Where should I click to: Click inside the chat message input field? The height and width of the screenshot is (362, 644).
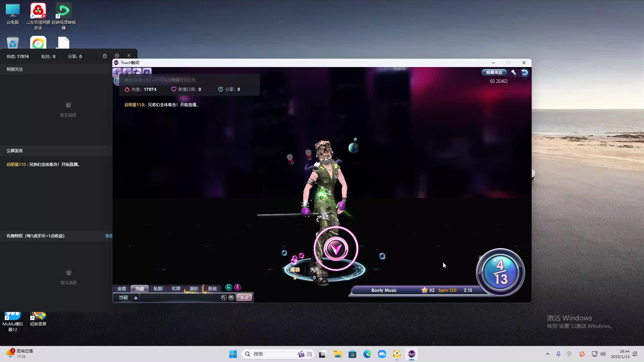179,298
